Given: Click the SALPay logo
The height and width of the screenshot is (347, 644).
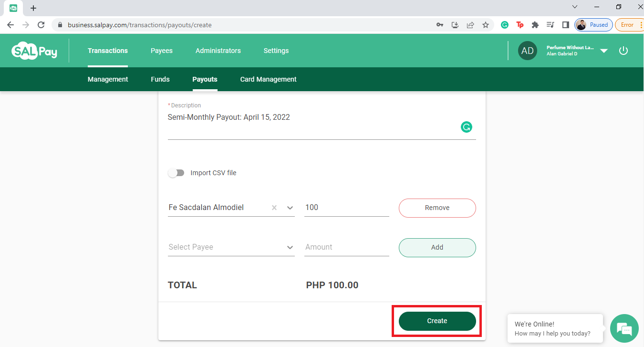Looking at the screenshot, I should [x=34, y=51].
